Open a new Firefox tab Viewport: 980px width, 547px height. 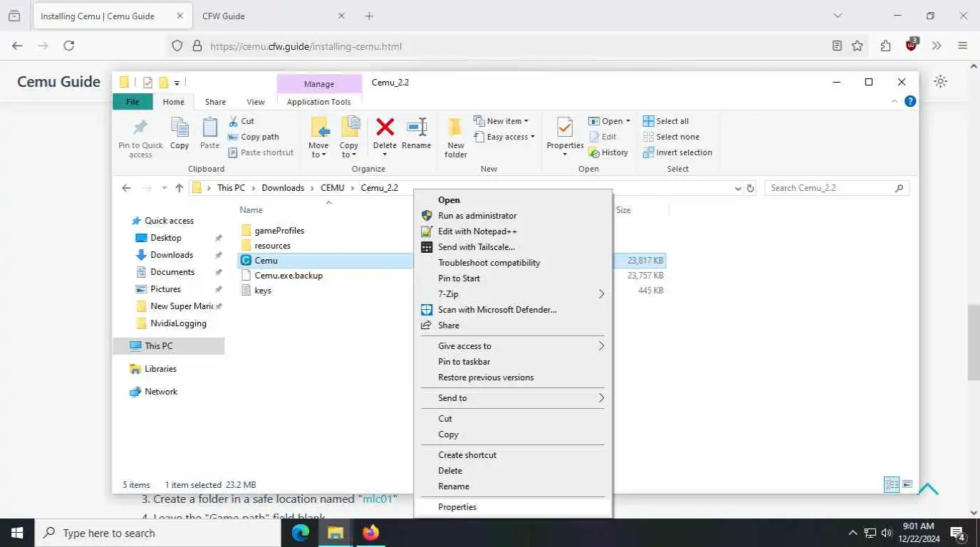[369, 16]
